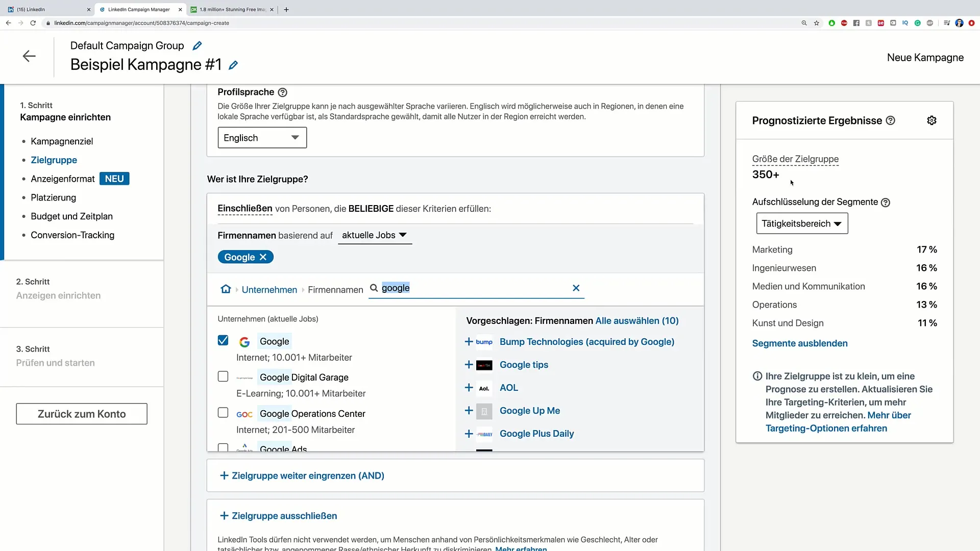This screenshot has width=980, height=551.
Task: Click Segmente ausblenden link
Action: pyautogui.click(x=800, y=343)
